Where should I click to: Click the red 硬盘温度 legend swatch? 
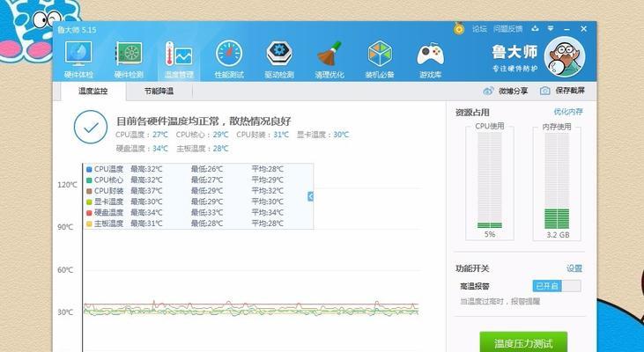coord(89,212)
